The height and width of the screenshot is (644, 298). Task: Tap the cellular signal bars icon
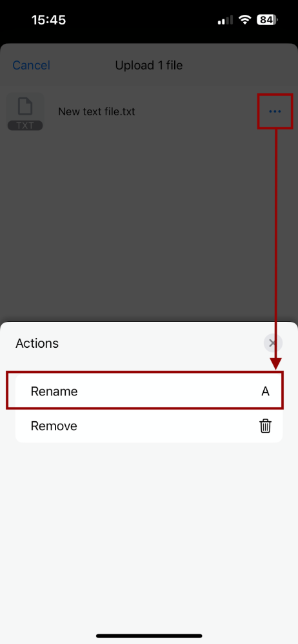(x=226, y=20)
